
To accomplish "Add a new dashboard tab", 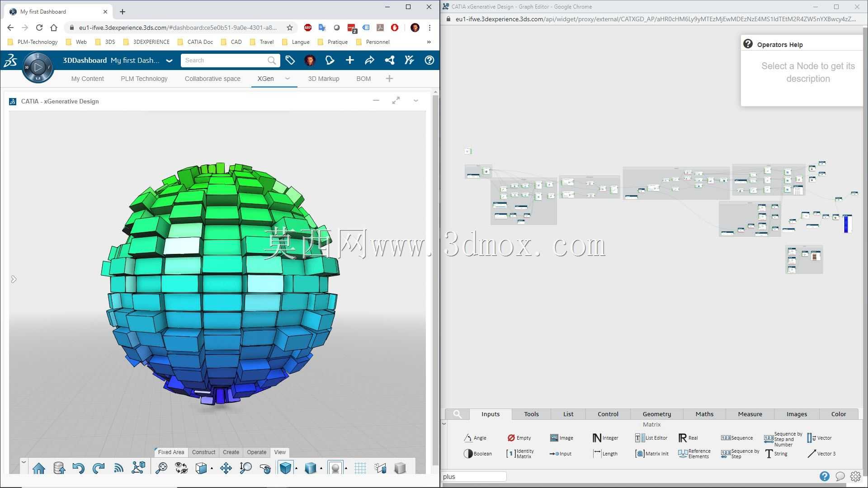I will 389,79.
